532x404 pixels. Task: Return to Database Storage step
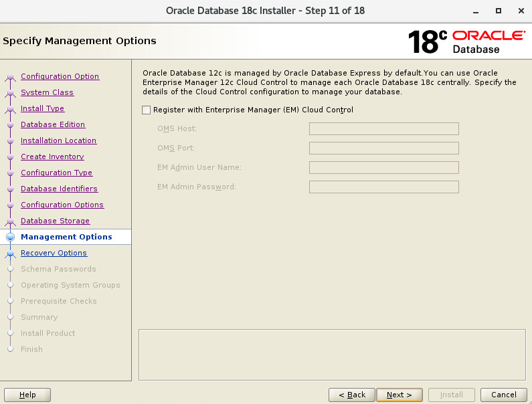pos(55,221)
